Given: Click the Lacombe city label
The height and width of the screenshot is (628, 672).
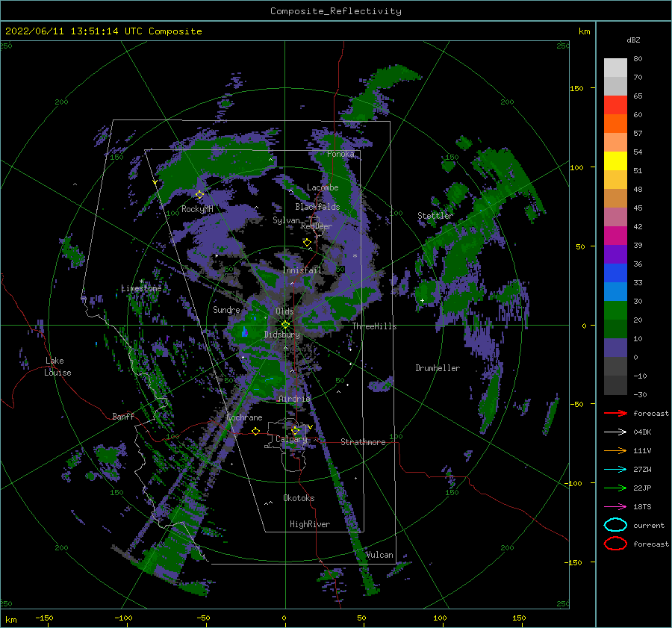Looking at the screenshot, I should click(323, 187).
